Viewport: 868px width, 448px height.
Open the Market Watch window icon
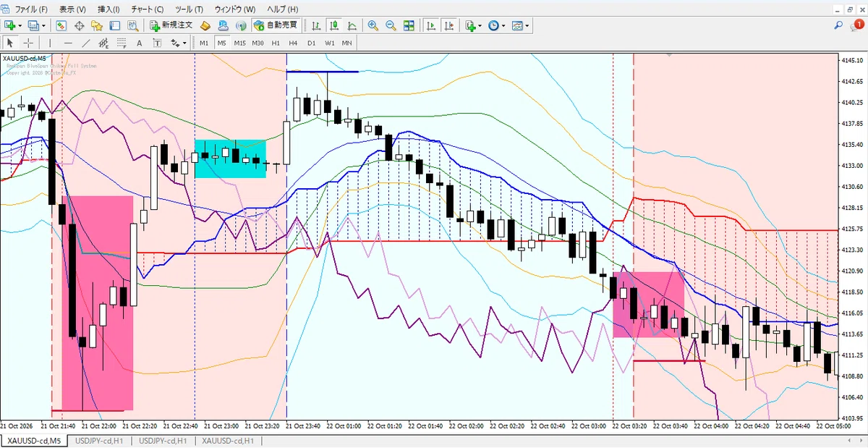[61, 25]
